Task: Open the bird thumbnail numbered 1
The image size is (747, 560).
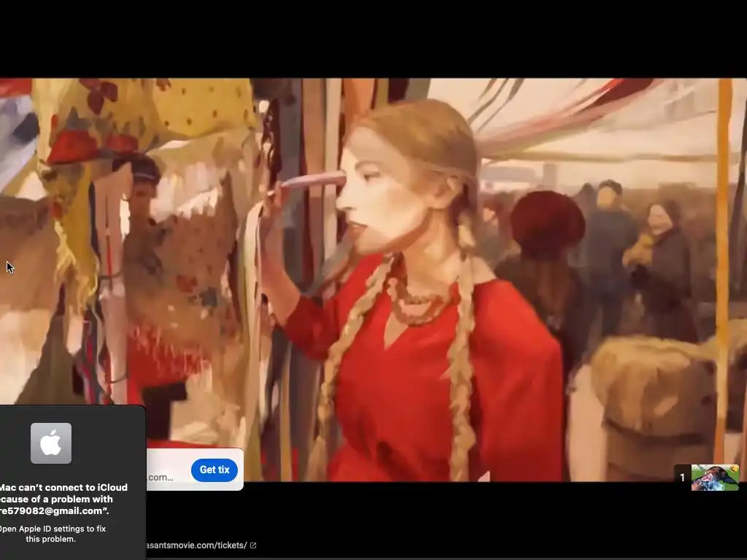Action: pos(715,478)
